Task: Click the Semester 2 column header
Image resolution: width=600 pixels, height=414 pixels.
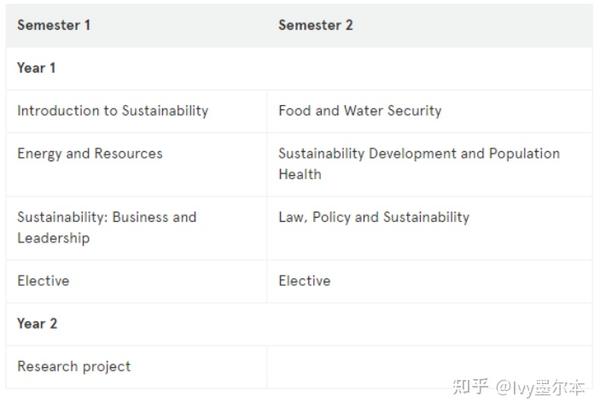Action: tap(316, 25)
